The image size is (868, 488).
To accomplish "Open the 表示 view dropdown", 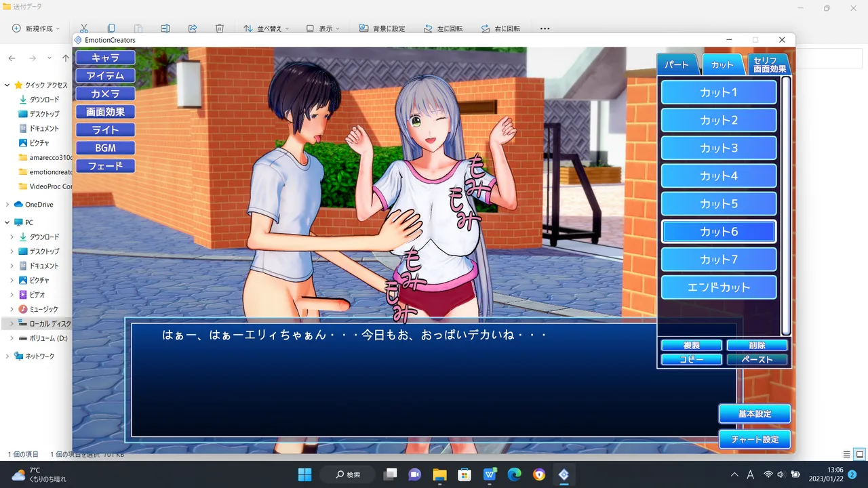I will tap(323, 28).
